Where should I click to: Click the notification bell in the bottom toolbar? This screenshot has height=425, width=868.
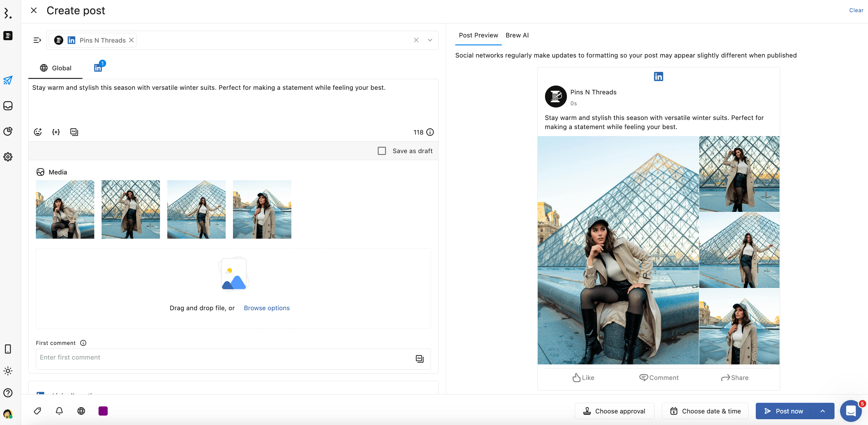[x=59, y=410]
